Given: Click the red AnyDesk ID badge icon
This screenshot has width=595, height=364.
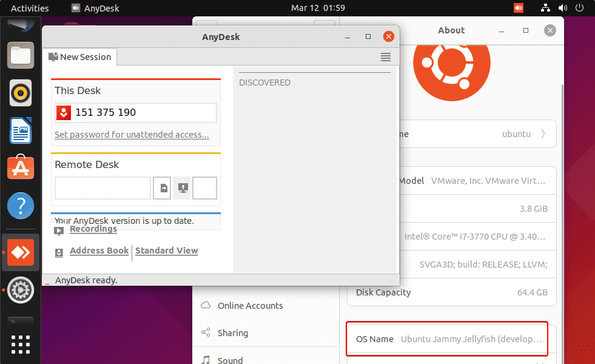Looking at the screenshot, I should (64, 112).
